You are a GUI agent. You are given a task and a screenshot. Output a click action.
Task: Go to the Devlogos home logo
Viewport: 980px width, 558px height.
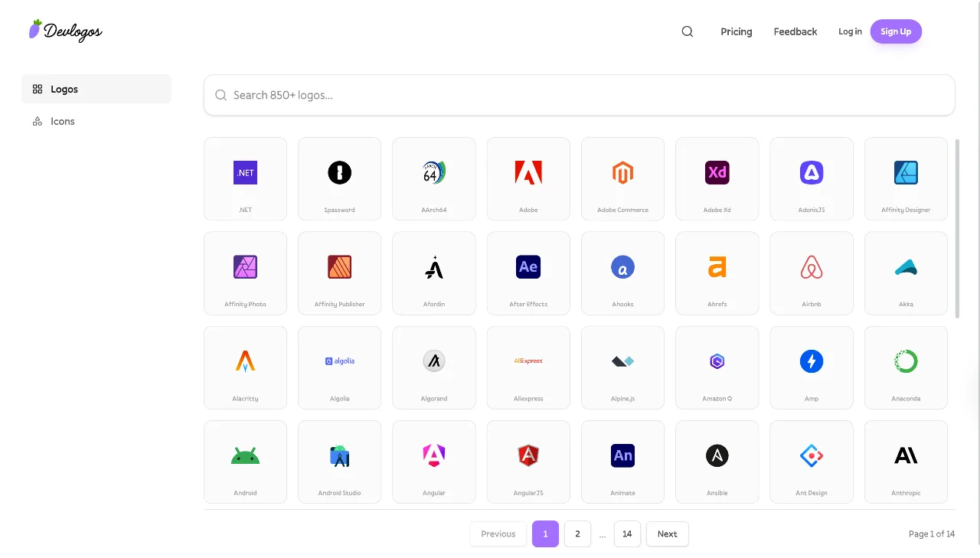(x=66, y=31)
